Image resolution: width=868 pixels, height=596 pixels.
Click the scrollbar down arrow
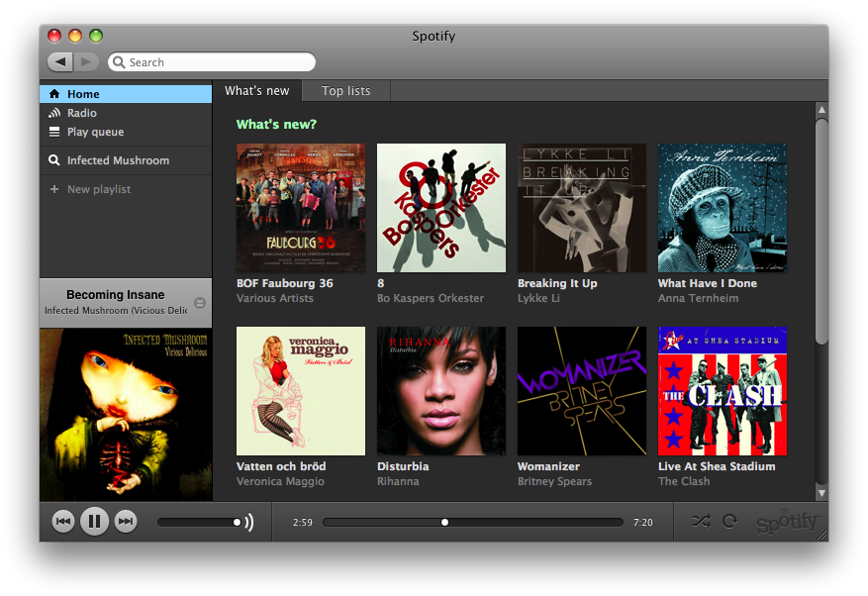822,493
